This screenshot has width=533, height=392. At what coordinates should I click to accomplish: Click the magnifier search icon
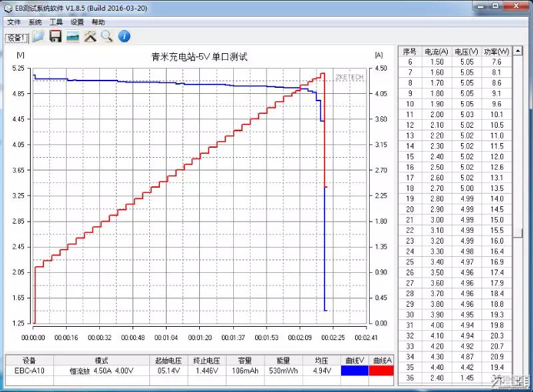tap(107, 37)
